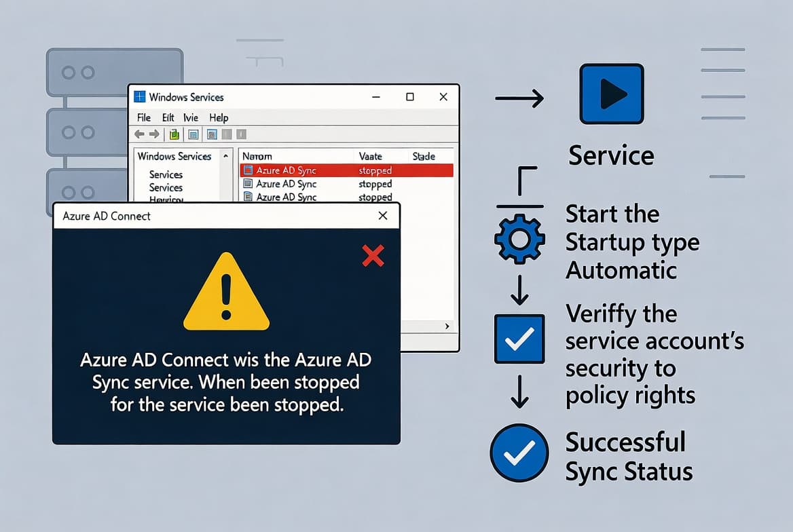Click the Windows Services title bar app icon
The image size is (793, 532).
coord(140,96)
